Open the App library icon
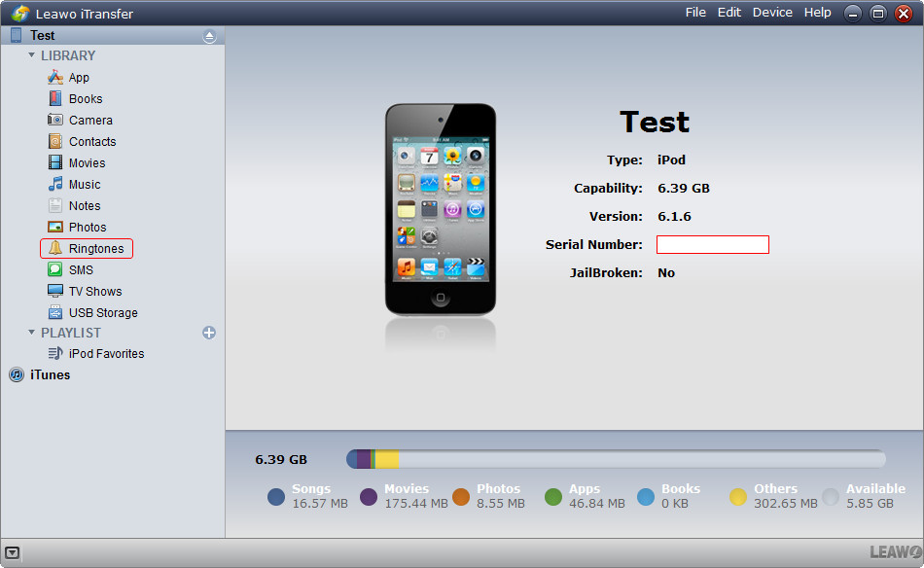The image size is (924, 568). click(55, 77)
